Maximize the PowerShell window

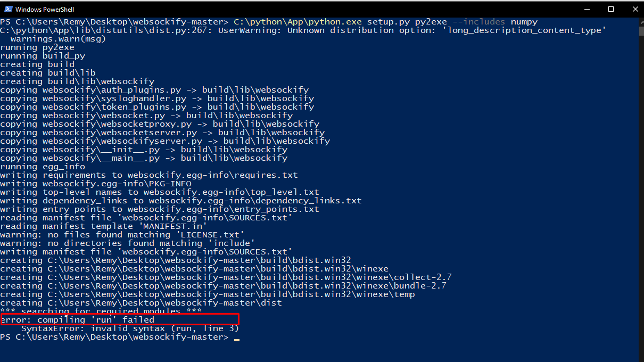click(611, 9)
